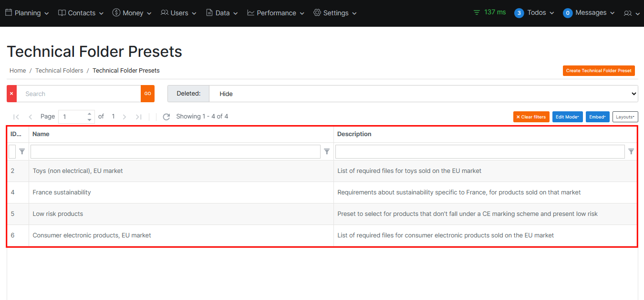Increase the page number with stepper arrow
The image size is (644, 300).
[90, 114]
